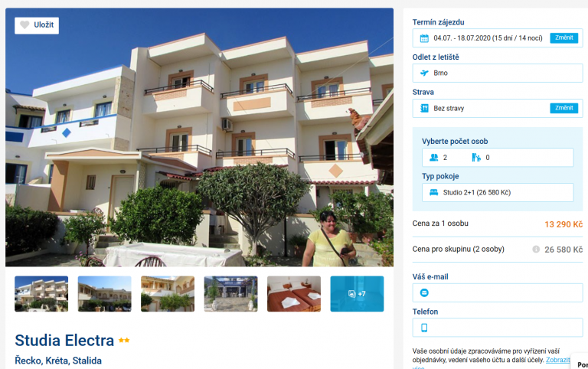Click the cutlery icon beside Bez stravy

424,109
